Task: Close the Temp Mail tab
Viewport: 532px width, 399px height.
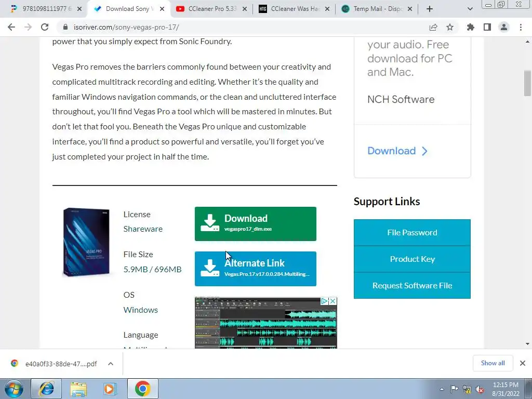Action: click(410, 9)
